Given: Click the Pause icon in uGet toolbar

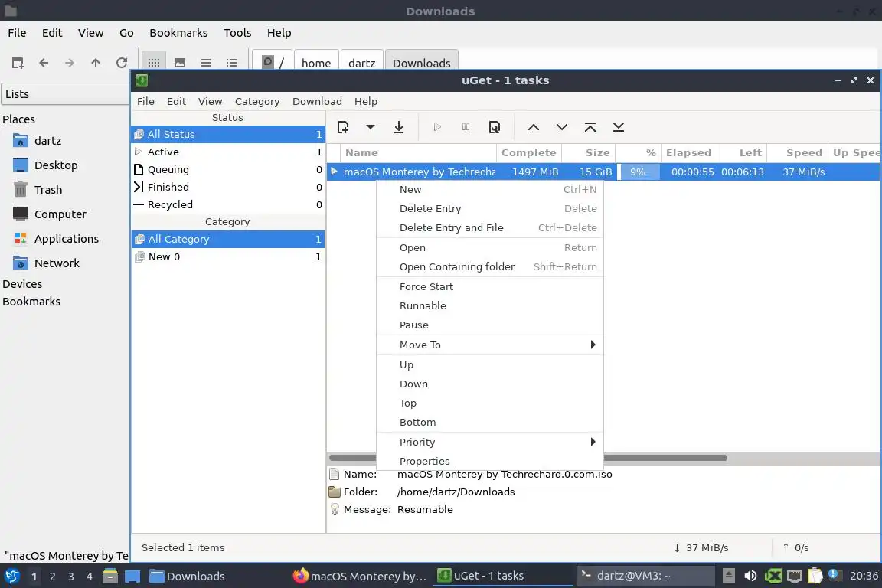Looking at the screenshot, I should [465, 127].
